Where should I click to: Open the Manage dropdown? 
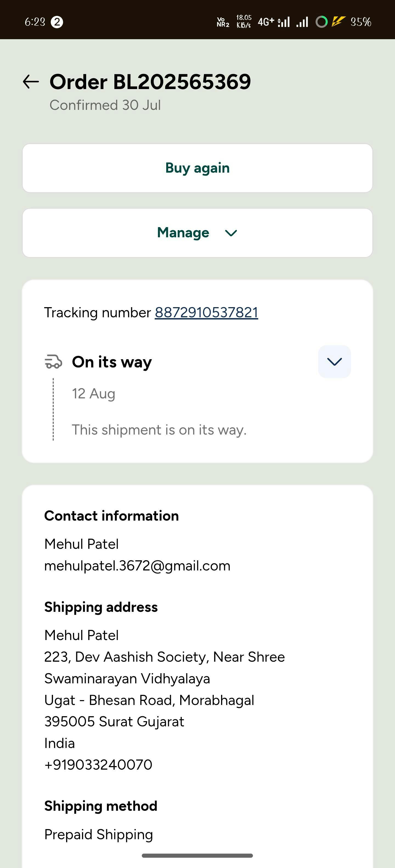click(197, 233)
